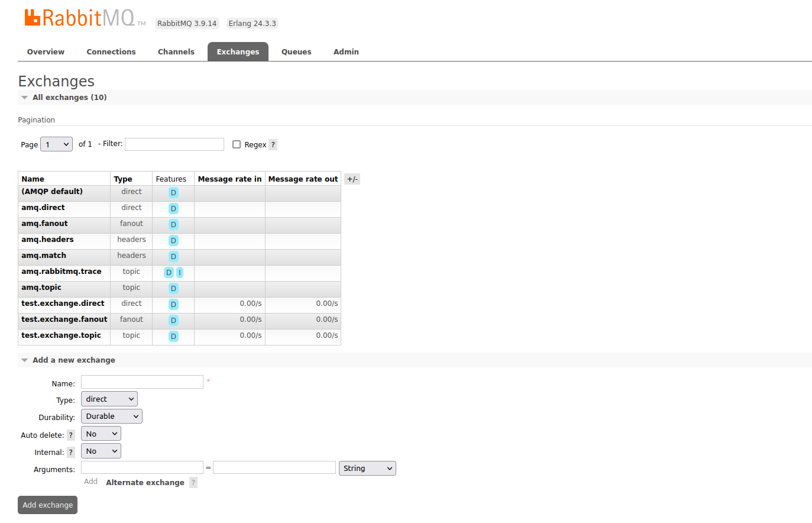This screenshot has height=523, width=812.
Task: Click the D badge for test.exchange.fanout
Action: click(x=173, y=321)
